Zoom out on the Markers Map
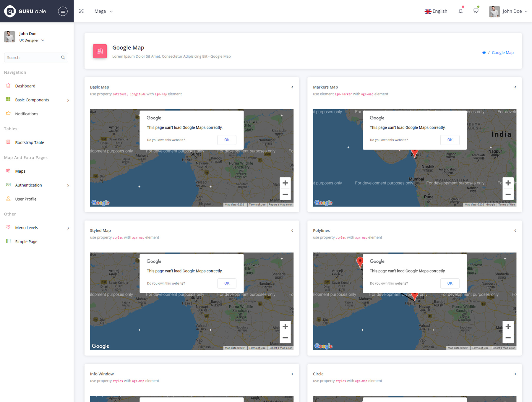 pos(508,194)
